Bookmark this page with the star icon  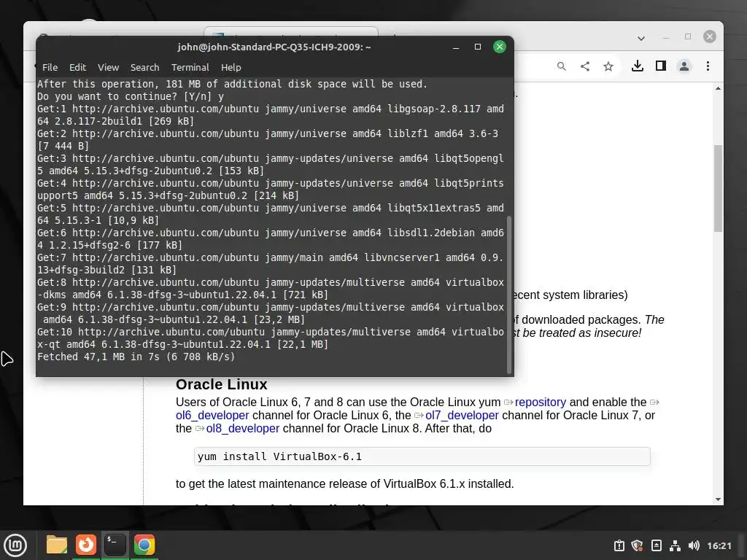pyautogui.click(x=608, y=66)
